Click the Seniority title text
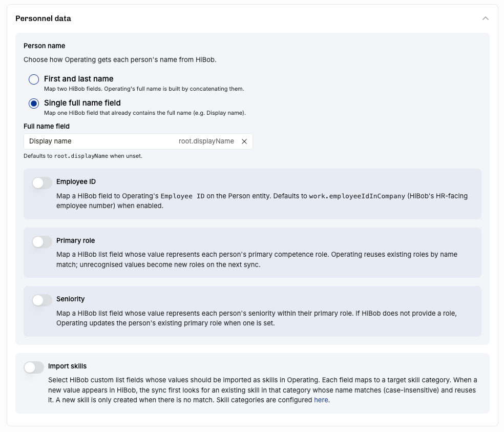 (70, 299)
